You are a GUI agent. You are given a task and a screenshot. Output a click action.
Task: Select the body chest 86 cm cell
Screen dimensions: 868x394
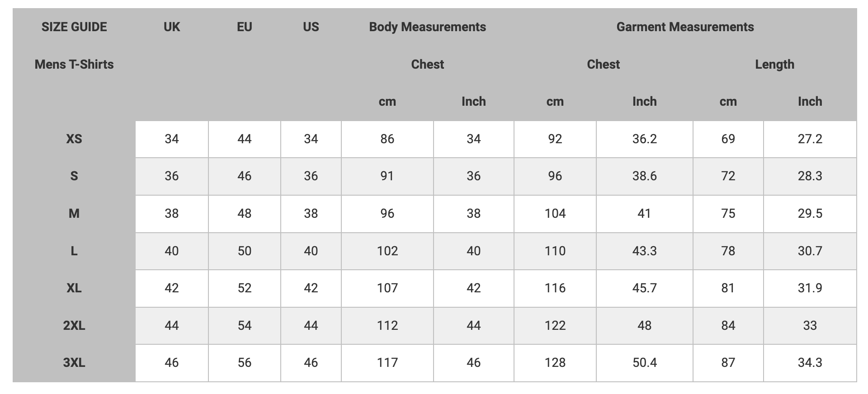pos(387,139)
